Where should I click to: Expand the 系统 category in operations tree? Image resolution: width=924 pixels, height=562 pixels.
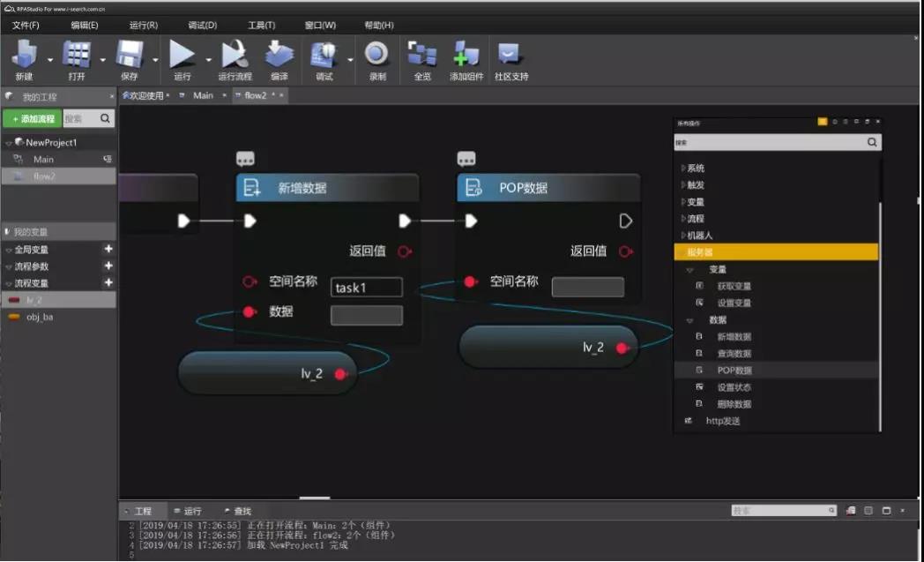682,169
